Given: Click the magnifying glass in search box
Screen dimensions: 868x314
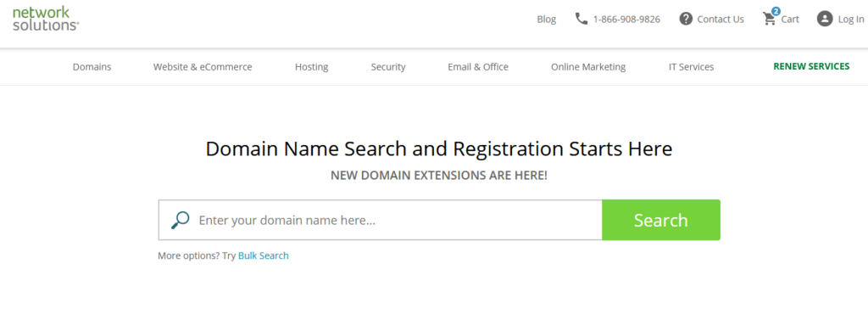Looking at the screenshot, I should 180,220.
